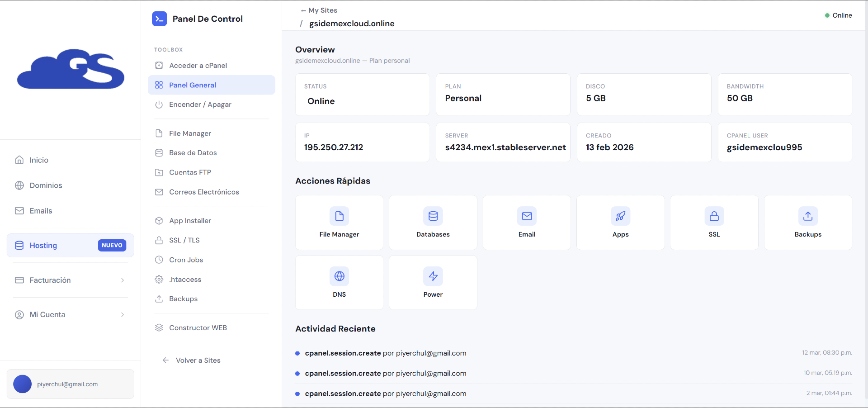Open DNS with the globe icon
The height and width of the screenshot is (408, 868).
tap(339, 276)
